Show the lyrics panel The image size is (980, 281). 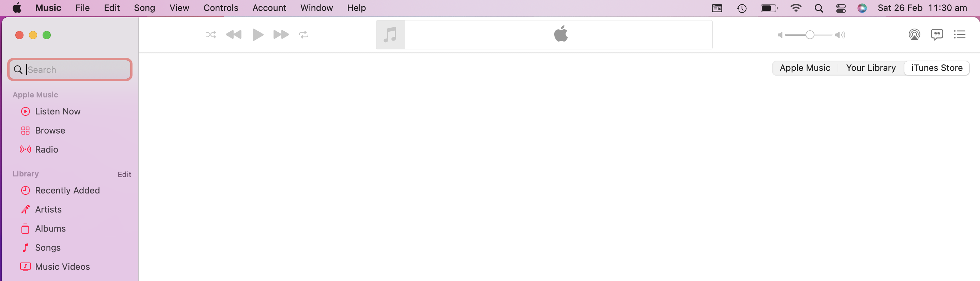tap(937, 35)
